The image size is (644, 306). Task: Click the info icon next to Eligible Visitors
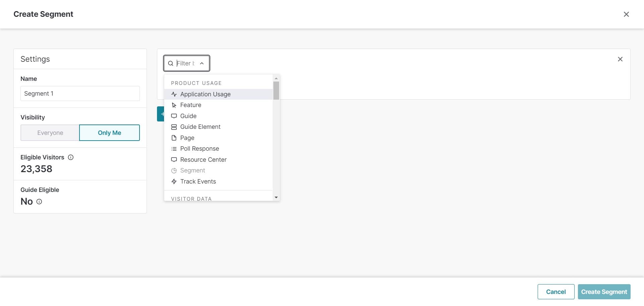click(71, 157)
